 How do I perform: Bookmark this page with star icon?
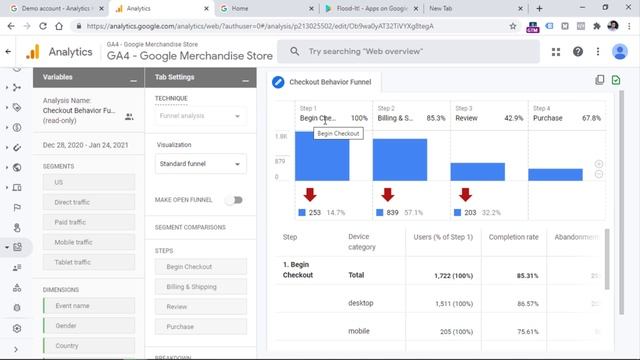point(513,26)
